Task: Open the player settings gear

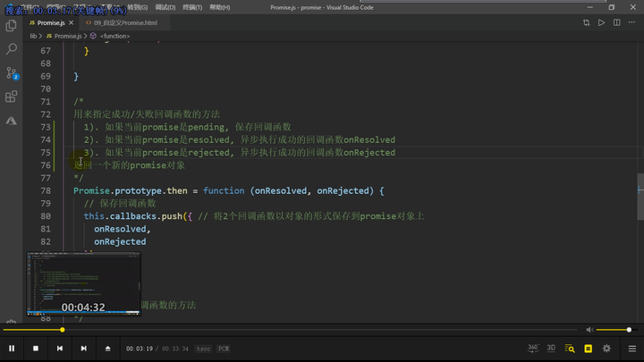Action: [x=606, y=349]
